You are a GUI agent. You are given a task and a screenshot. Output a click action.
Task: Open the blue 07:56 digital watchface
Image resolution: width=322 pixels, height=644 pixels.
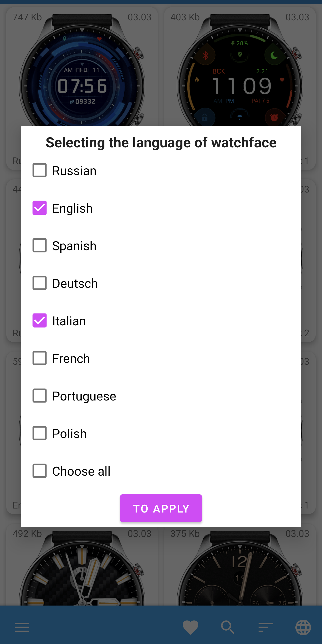point(82,75)
